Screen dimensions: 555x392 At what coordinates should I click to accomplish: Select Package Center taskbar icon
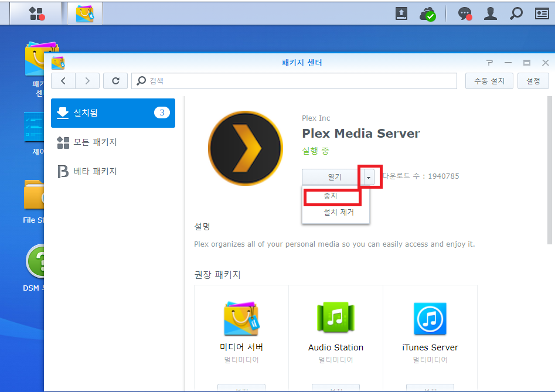[85, 13]
